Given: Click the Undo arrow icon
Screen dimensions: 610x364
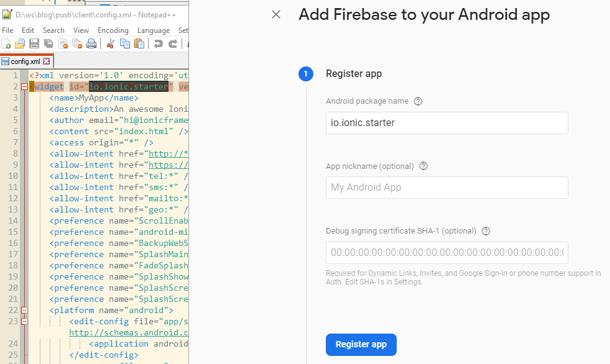Looking at the screenshot, I should [158, 43].
